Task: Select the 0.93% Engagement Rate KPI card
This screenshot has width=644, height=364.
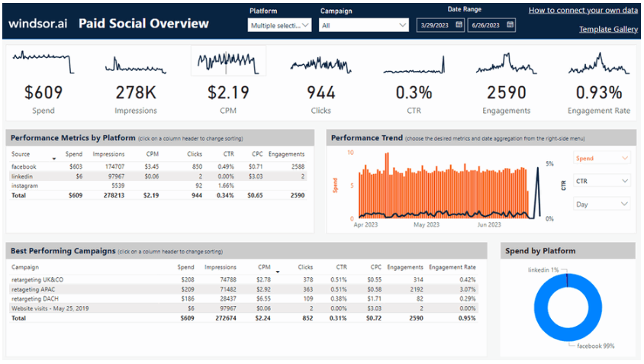Action: (x=599, y=98)
